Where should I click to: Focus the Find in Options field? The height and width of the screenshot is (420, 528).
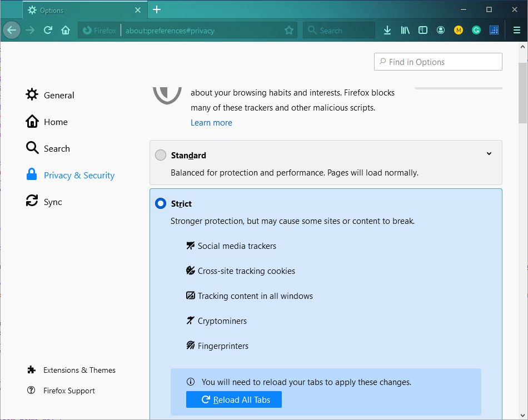438,62
